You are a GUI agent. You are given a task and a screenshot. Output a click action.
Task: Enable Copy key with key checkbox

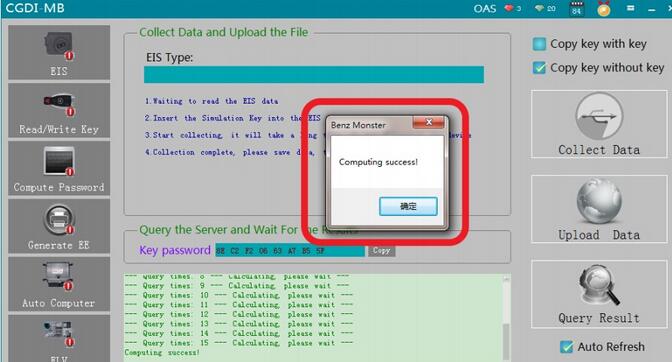coord(539,44)
